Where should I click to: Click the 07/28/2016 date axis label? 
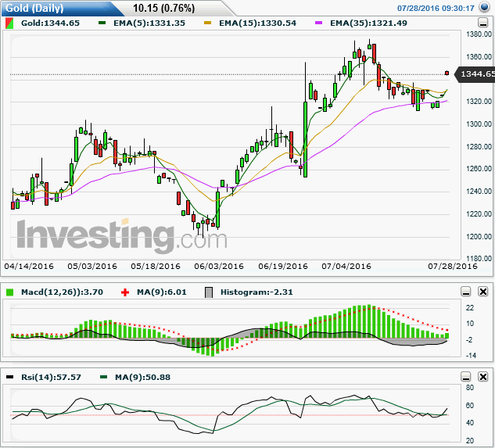coord(453,266)
